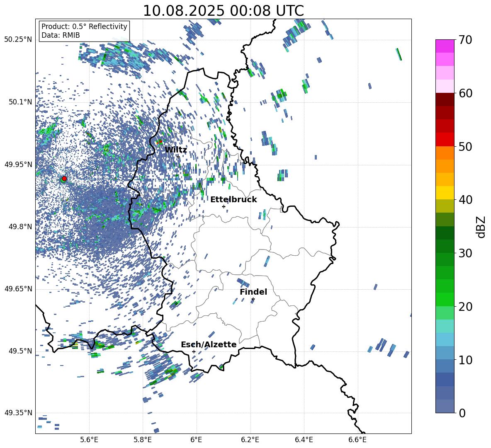Viewport: 491px width, 448px height.
Task: Click the 60 value on colorbar
Action: pos(465,93)
